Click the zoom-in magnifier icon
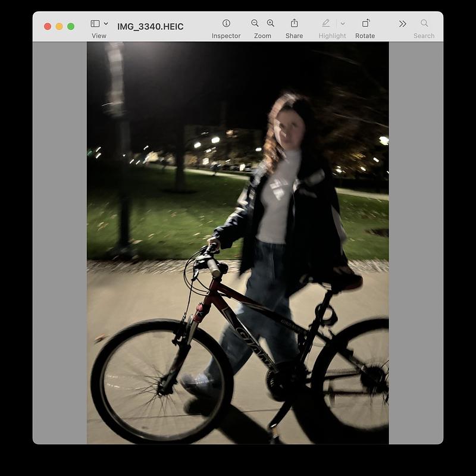The image size is (476, 476). coord(270,24)
